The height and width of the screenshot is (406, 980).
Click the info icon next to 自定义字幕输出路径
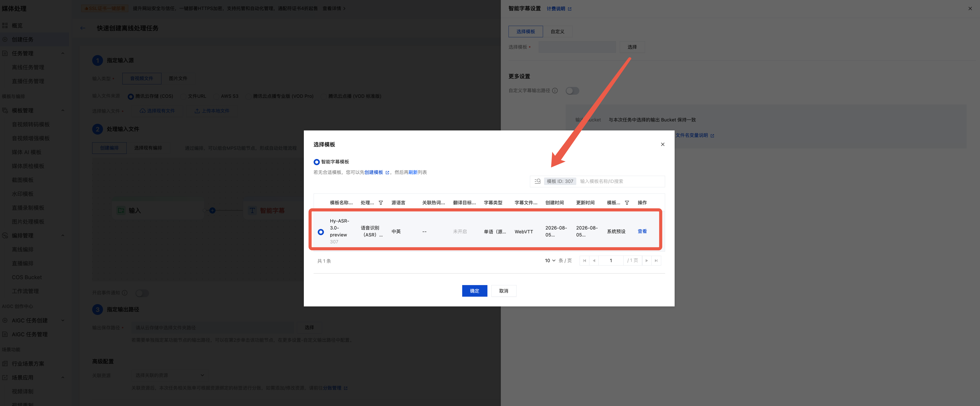(555, 91)
